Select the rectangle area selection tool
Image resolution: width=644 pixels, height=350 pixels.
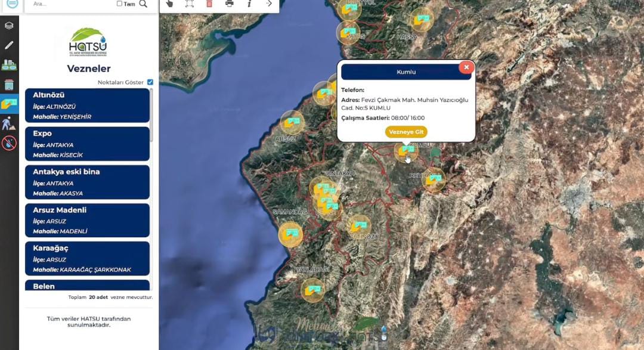(x=189, y=4)
